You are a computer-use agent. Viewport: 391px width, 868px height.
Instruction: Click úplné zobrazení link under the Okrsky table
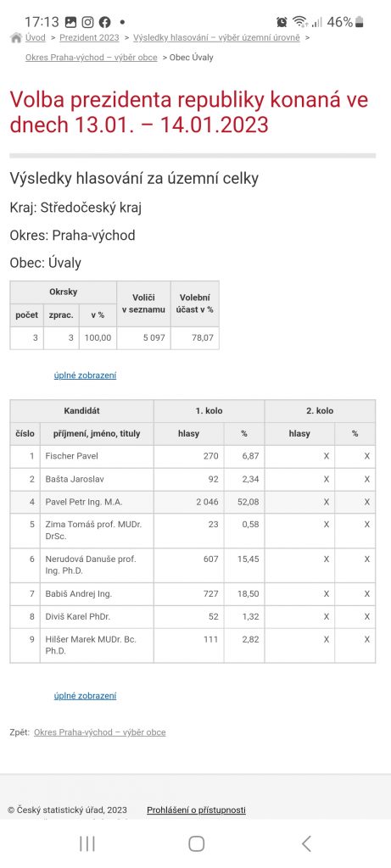click(86, 376)
